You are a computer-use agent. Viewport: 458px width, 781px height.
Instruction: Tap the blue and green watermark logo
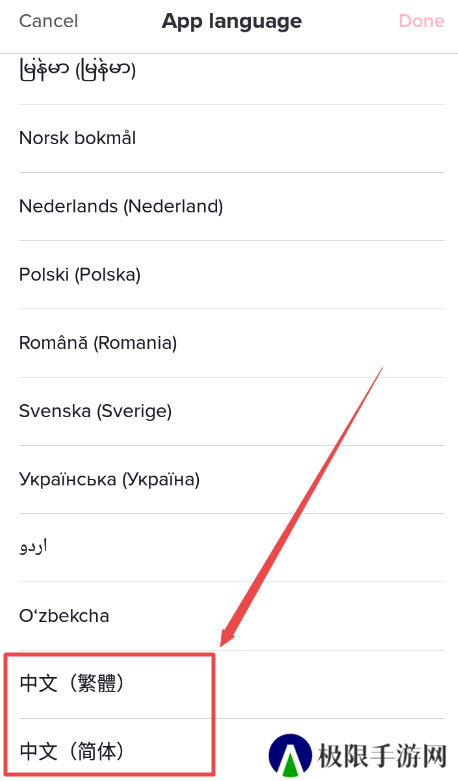(290, 755)
